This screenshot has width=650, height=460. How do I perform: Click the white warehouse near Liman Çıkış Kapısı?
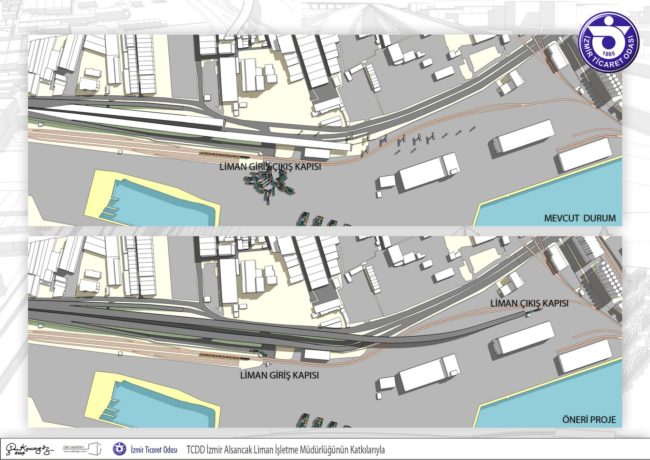[x=521, y=337]
